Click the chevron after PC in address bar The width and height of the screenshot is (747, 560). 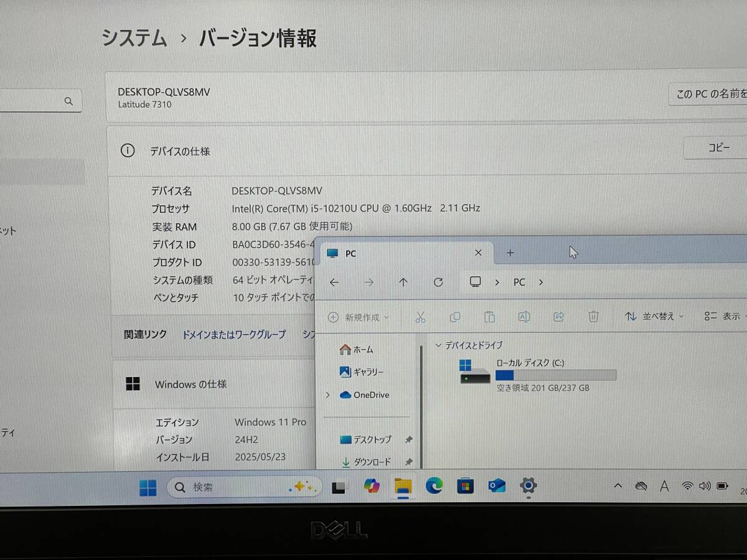point(540,282)
